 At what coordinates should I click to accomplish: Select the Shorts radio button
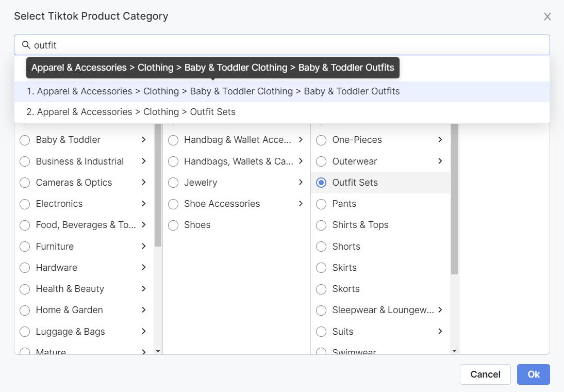pos(321,247)
